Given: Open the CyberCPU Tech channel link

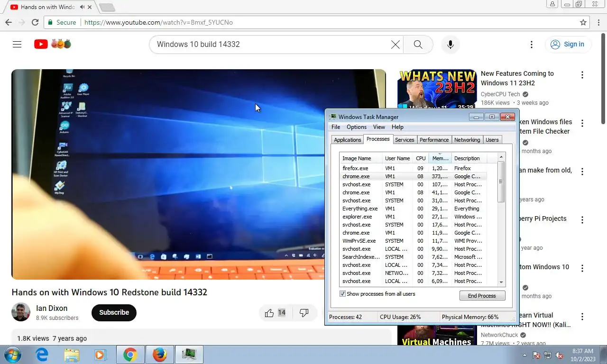Looking at the screenshot, I should point(500,94).
